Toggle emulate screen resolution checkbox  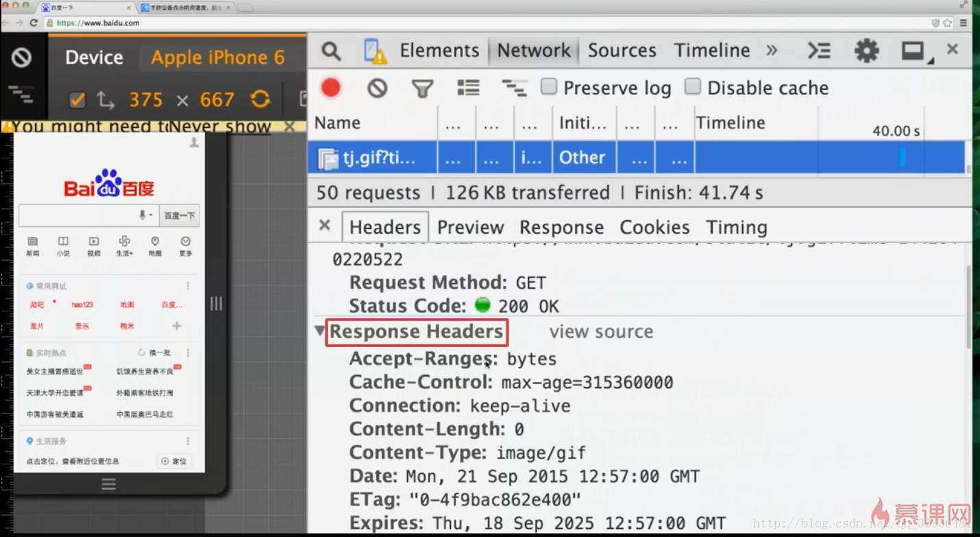(x=77, y=100)
